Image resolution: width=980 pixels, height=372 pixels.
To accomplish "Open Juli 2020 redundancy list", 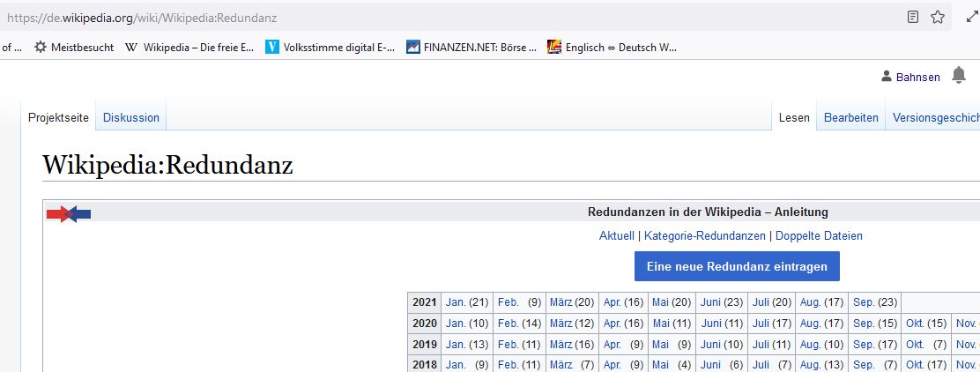I will coord(761,324).
